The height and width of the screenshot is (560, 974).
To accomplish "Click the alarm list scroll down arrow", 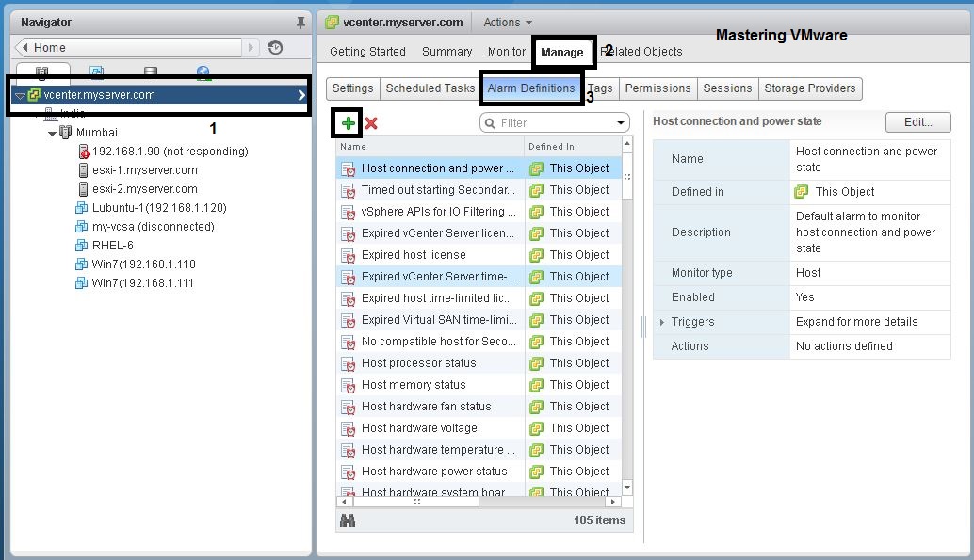I will pos(627,488).
